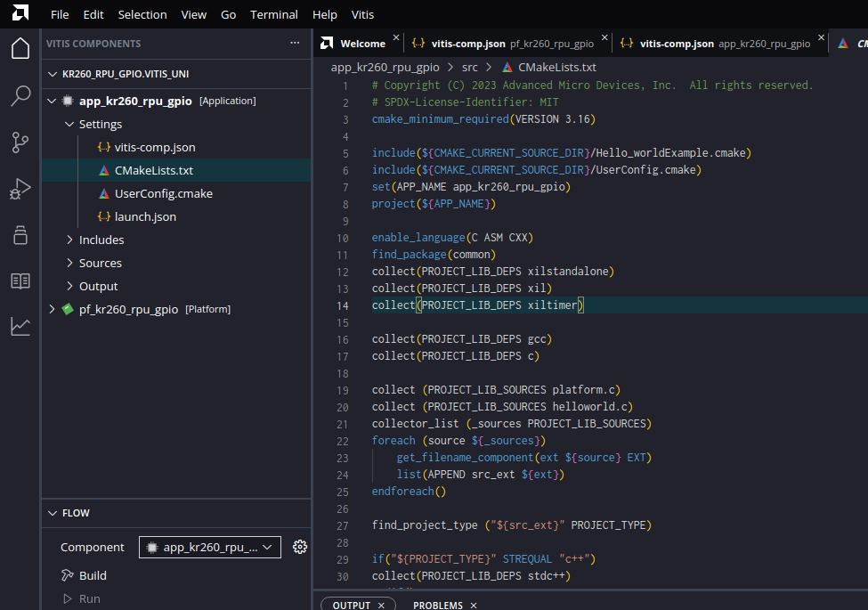Image resolution: width=868 pixels, height=610 pixels.
Task: Open the View menu
Action: click(x=194, y=14)
